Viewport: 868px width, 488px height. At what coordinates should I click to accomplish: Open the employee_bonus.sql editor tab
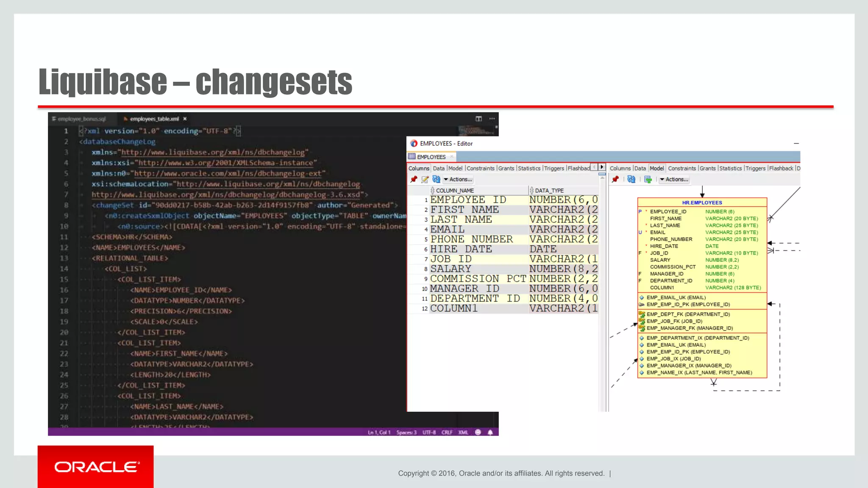tap(79, 119)
